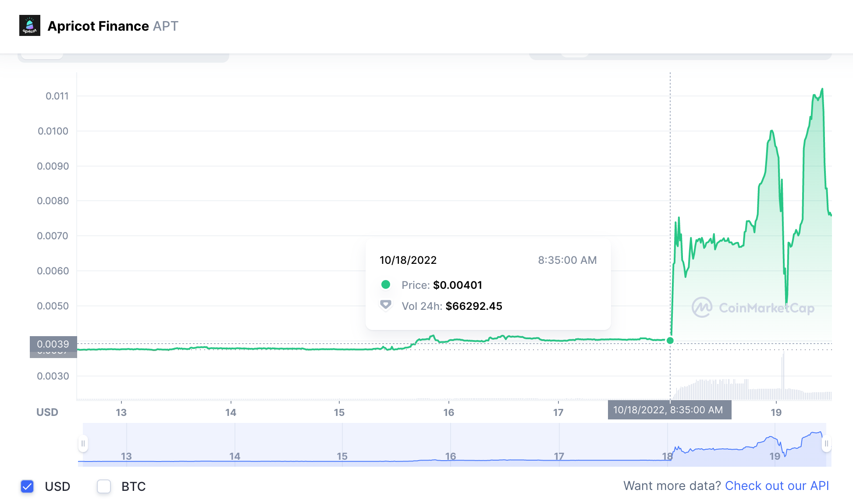The width and height of the screenshot is (853, 504).
Task: Click the 19 tick on the main x-axis
Action: pos(776,412)
